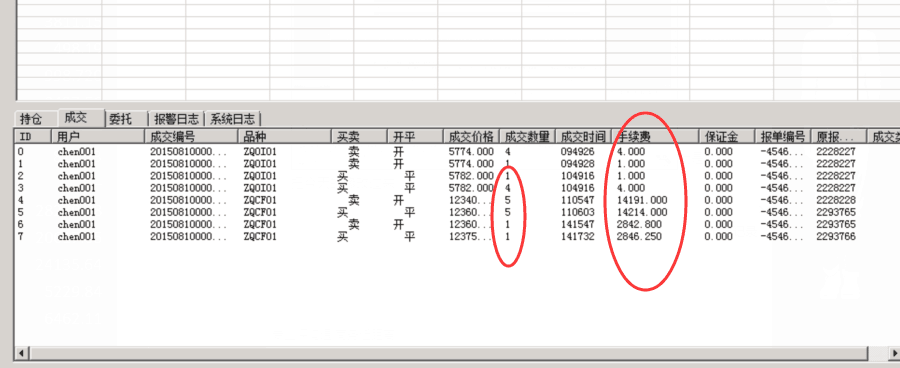Click ZQCF01 in row ID 4
The image size is (900, 368).
(x=260, y=200)
